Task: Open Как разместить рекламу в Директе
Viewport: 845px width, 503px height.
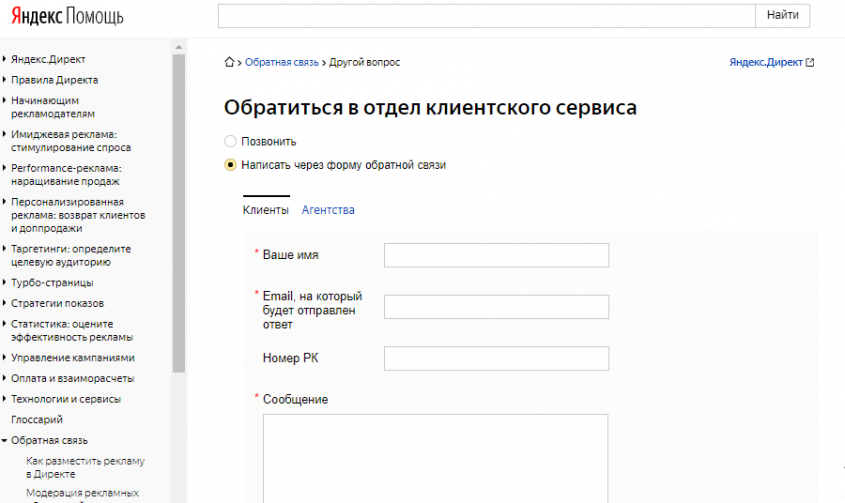Action: click(85, 467)
